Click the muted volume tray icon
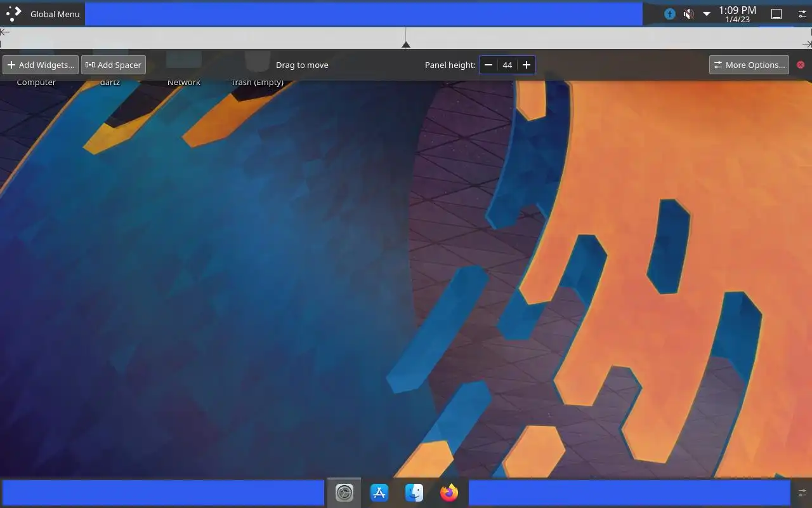The image size is (812, 508). [688, 14]
